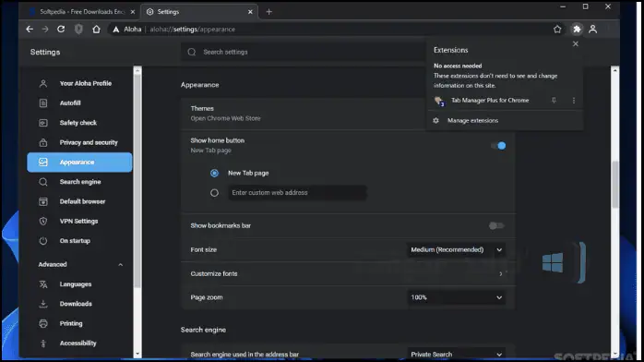The width and height of the screenshot is (644, 362).
Task: Click the Search settings field
Action: click(x=304, y=53)
